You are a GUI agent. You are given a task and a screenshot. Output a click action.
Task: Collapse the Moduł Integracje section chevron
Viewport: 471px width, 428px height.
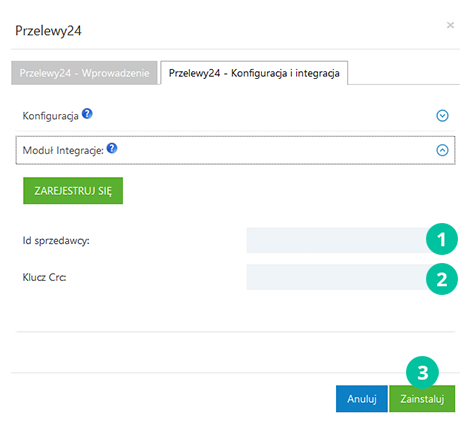click(442, 150)
